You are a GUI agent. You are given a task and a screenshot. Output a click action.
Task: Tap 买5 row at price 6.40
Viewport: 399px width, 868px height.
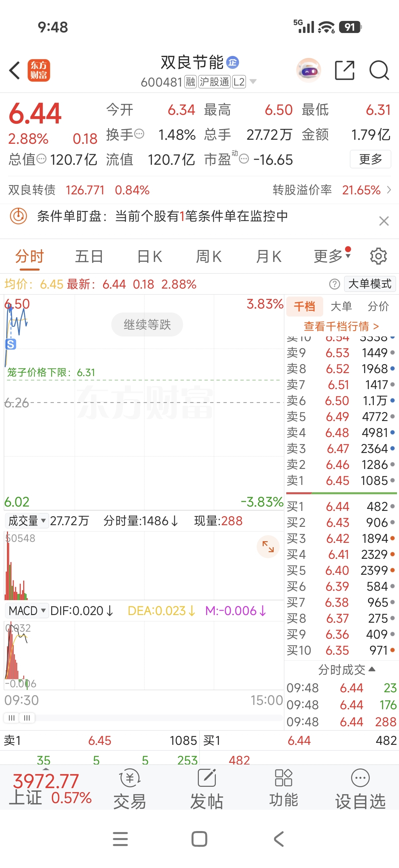click(341, 570)
